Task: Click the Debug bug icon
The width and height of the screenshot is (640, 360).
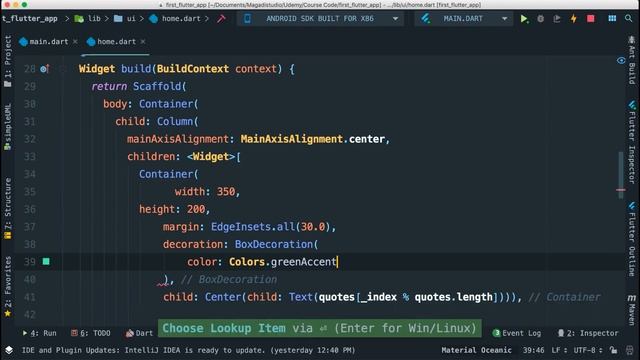Action: [540, 19]
